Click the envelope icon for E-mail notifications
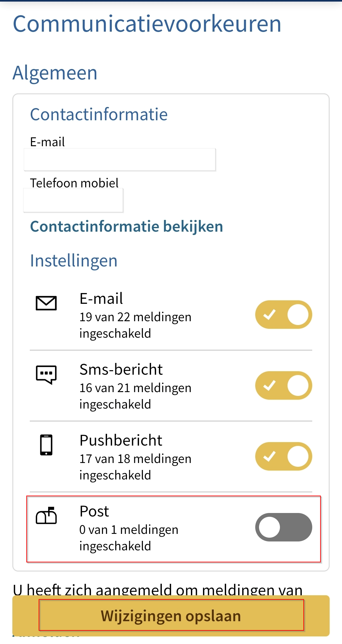342x644 pixels. point(46,303)
